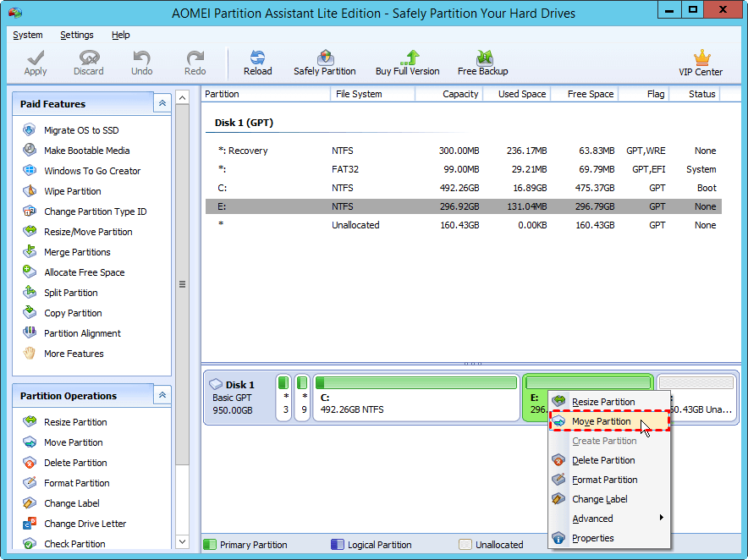Click the Redo arrow icon
Image resolution: width=748 pixels, height=560 pixels.
coord(195,58)
